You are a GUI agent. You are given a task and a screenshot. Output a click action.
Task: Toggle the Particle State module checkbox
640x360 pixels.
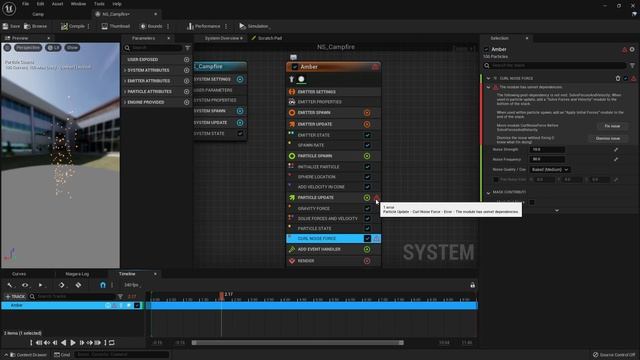pos(367,229)
